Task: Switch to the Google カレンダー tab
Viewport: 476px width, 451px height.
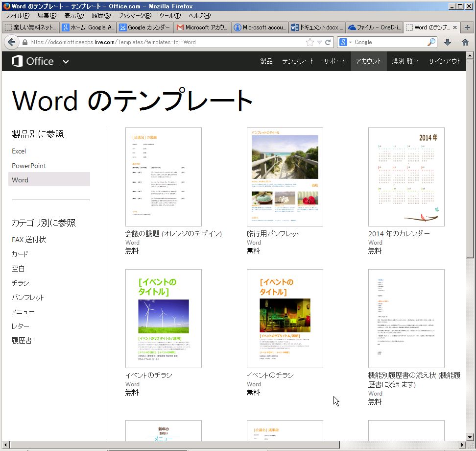Action: [145, 27]
